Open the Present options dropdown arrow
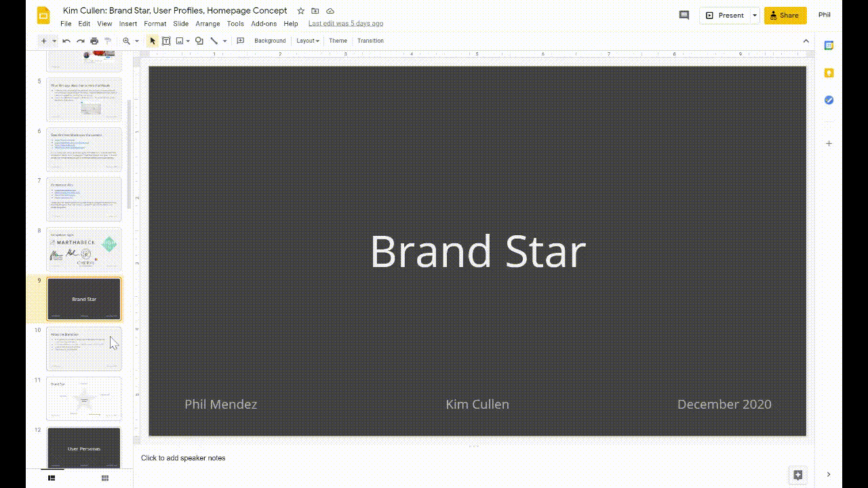868x488 pixels. point(753,15)
